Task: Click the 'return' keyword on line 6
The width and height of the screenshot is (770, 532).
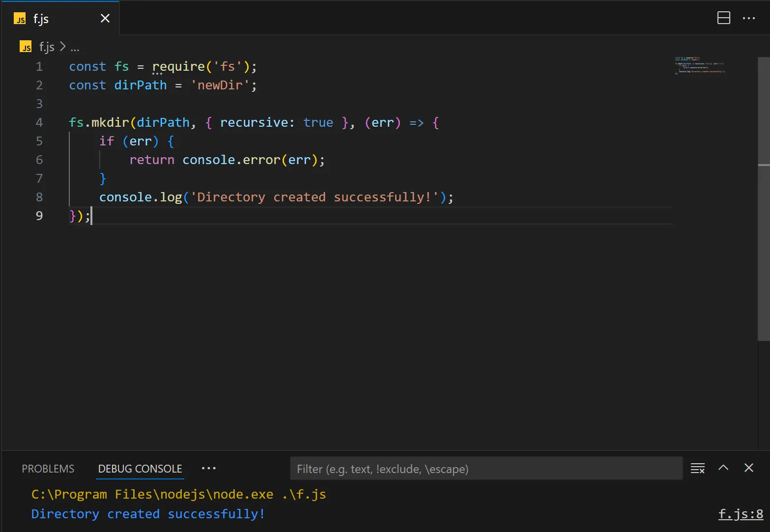Action: (152, 160)
